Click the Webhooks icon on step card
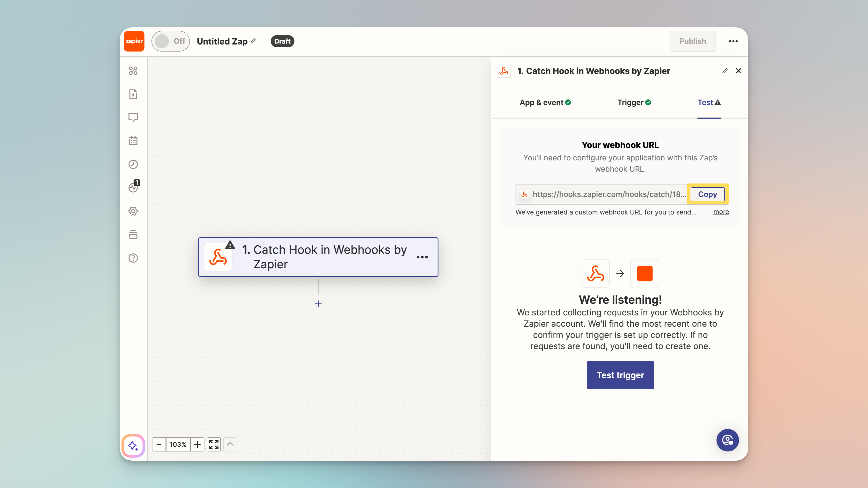 pos(218,257)
